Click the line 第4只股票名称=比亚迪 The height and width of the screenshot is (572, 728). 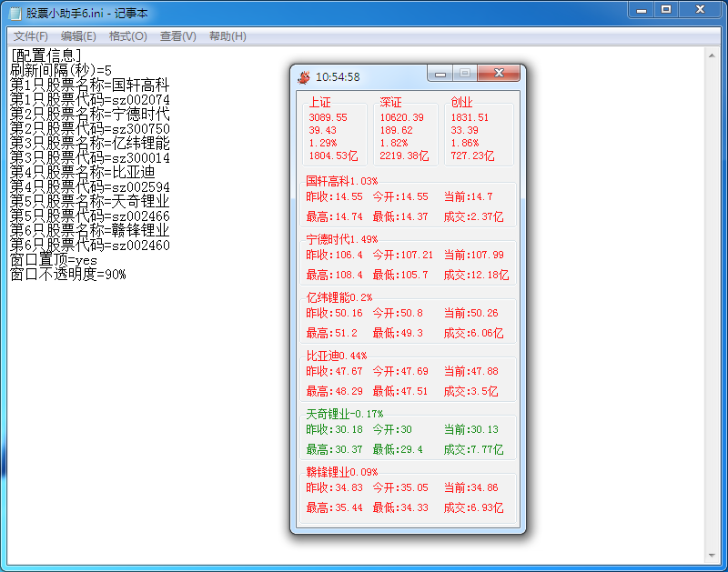83,172
